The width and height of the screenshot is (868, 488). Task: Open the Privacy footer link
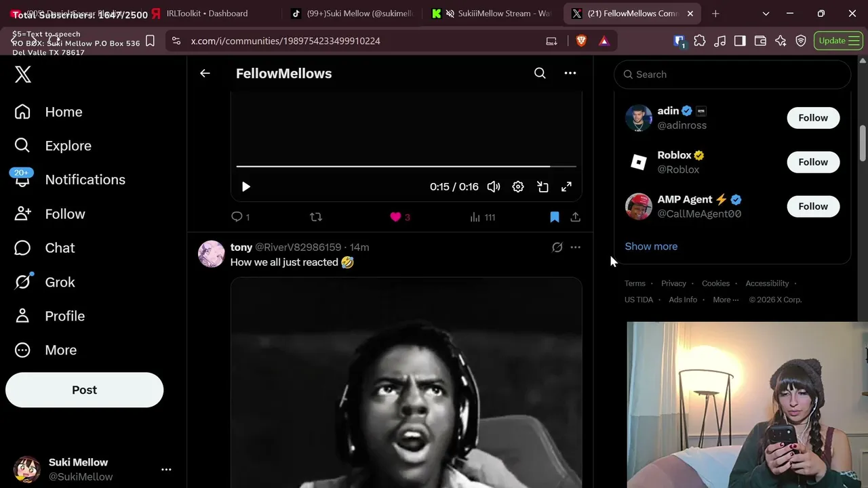pos(673,283)
